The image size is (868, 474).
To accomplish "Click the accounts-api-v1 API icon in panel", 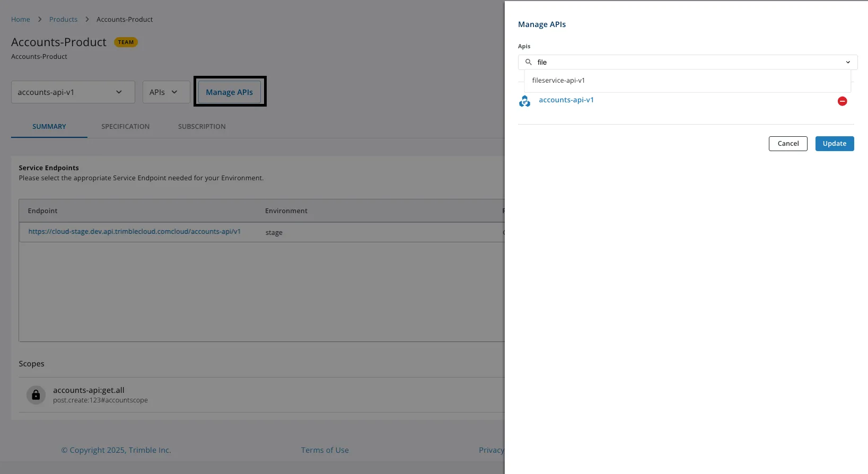I will [x=524, y=101].
